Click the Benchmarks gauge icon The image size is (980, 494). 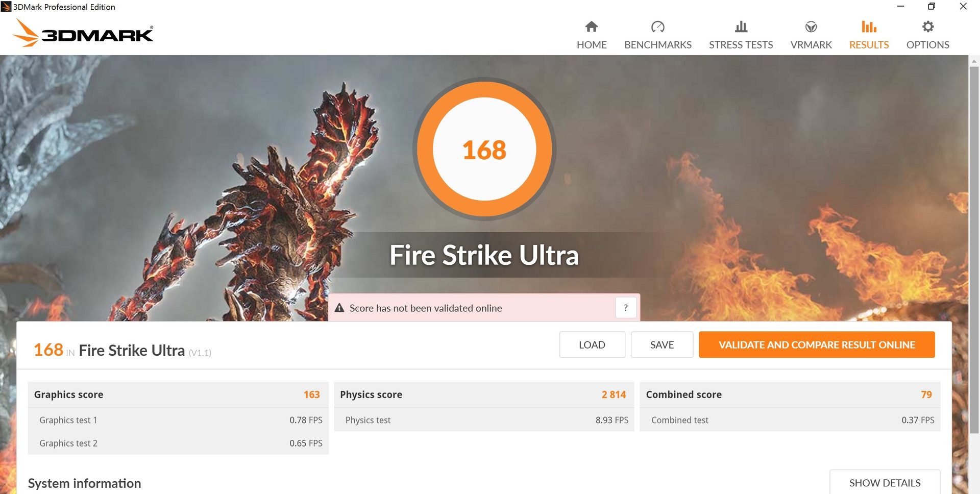pos(658,27)
